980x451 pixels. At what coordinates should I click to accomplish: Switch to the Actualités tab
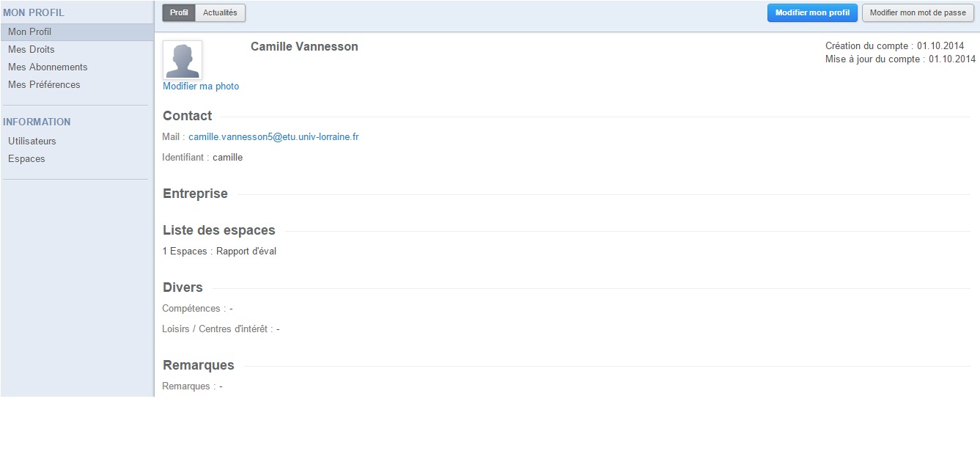[220, 12]
